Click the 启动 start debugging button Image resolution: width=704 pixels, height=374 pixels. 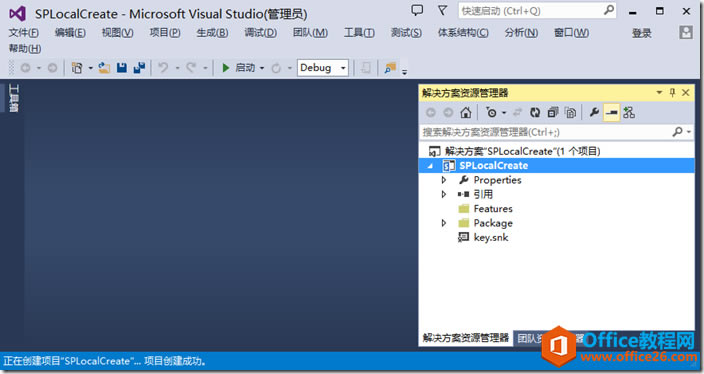click(x=238, y=68)
